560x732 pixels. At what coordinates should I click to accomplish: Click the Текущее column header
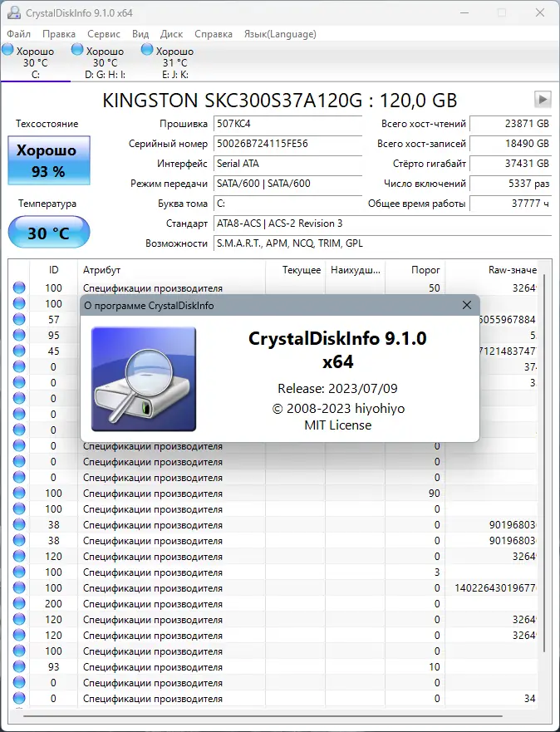pos(296,270)
